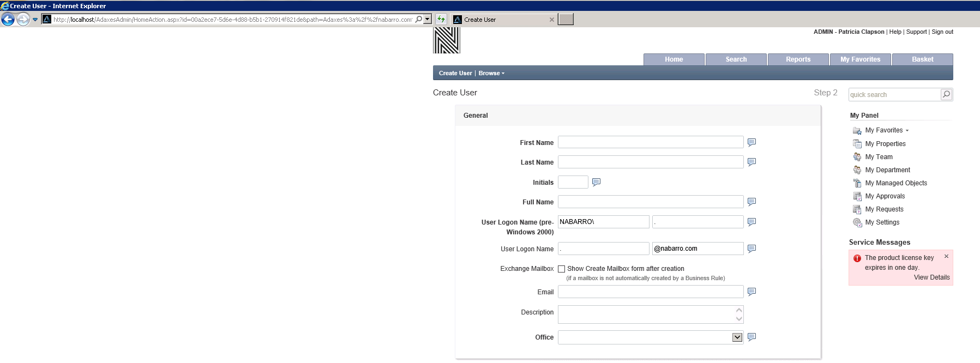Click Sign out

click(942, 32)
